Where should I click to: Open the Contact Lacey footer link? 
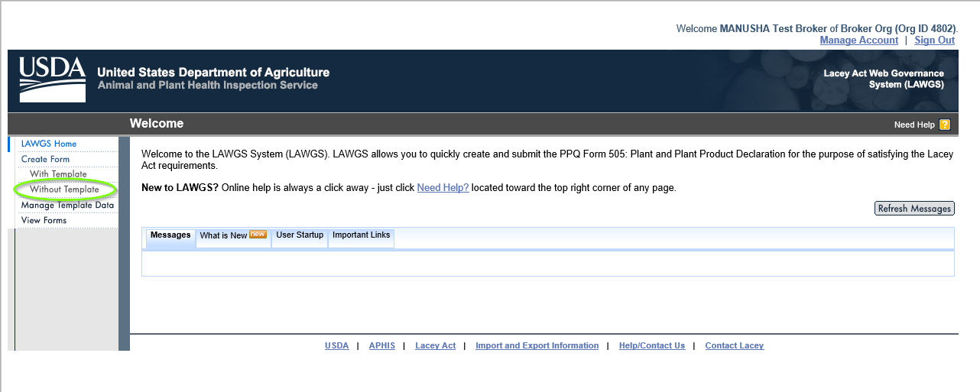click(735, 345)
